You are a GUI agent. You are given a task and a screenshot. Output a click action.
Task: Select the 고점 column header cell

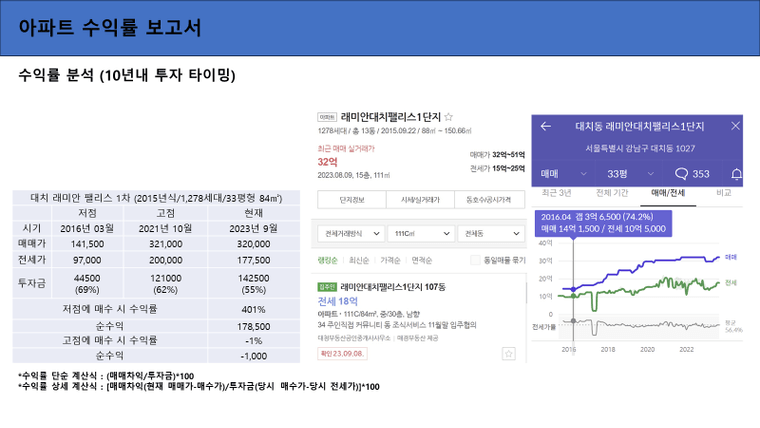pyautogui.click(x=165, y=213)
